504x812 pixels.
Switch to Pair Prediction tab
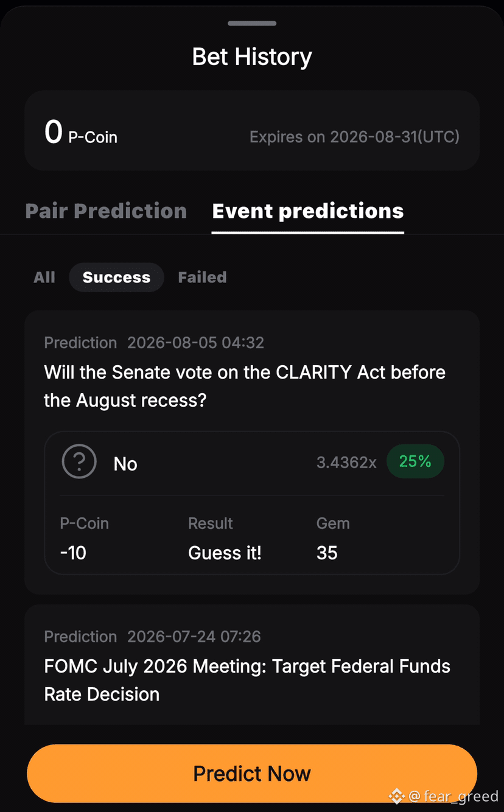[106, 211]
